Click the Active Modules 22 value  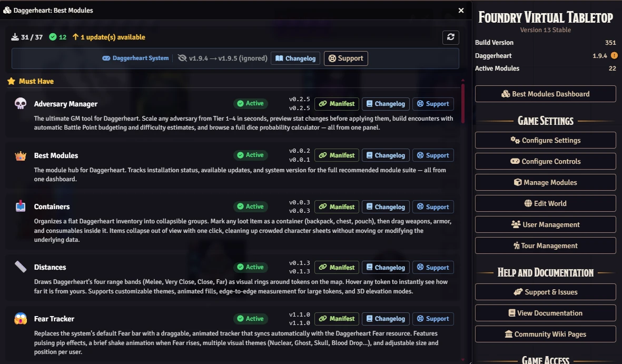[613, 68]
